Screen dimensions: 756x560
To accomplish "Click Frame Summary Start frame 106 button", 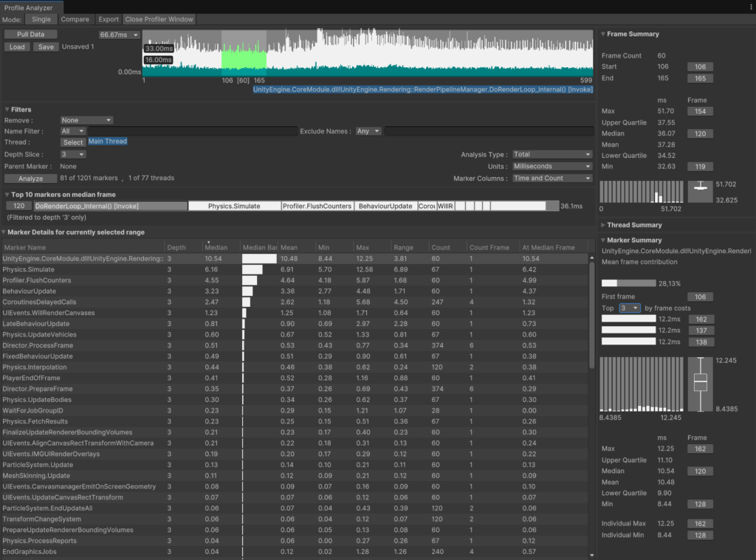I will [700, 66].
